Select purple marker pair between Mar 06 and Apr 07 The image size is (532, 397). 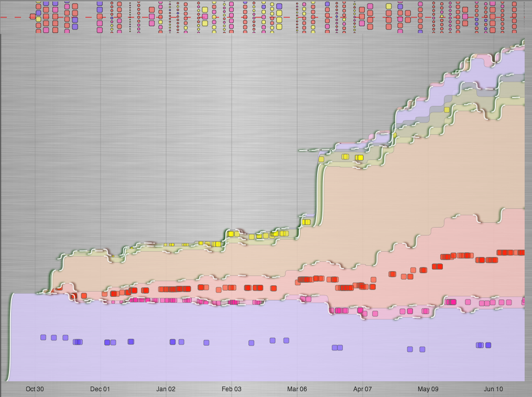pos(338,347)
